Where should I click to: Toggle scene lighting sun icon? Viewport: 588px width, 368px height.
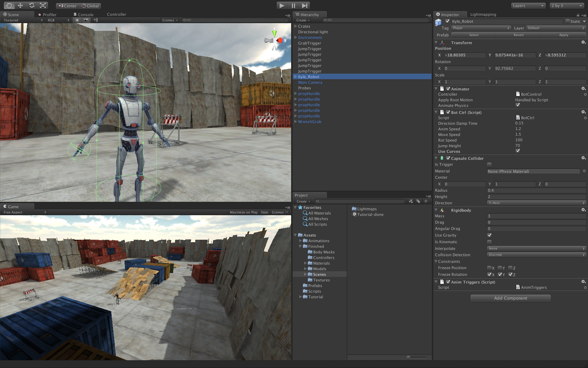[77, 20]
